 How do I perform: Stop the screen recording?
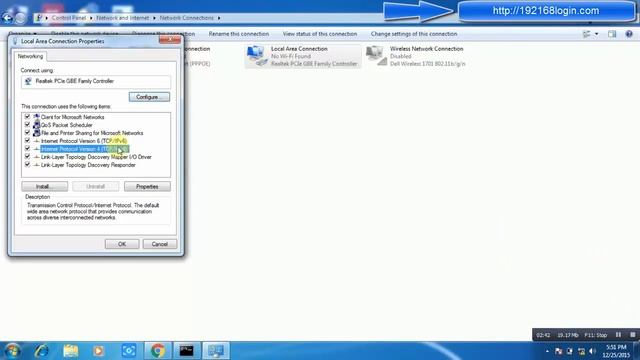coord(632,335)
